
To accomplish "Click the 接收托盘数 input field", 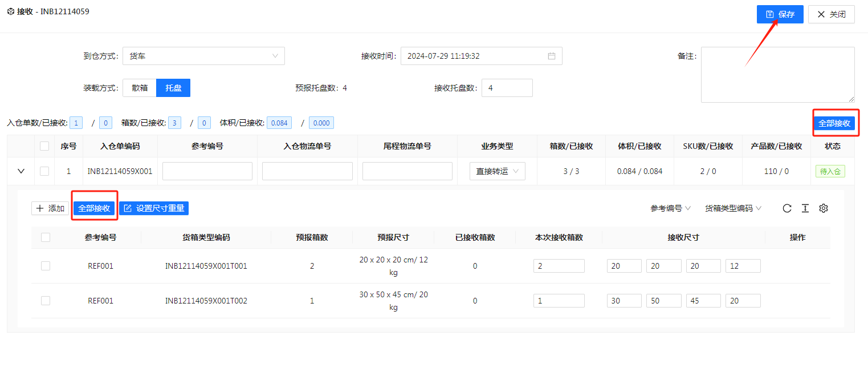I will 507,88.
